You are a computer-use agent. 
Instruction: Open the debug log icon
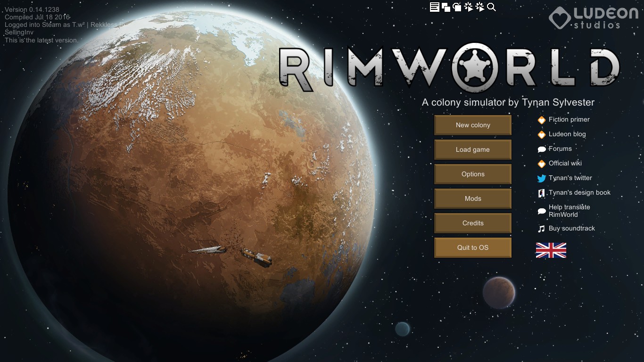click(434, 7)
